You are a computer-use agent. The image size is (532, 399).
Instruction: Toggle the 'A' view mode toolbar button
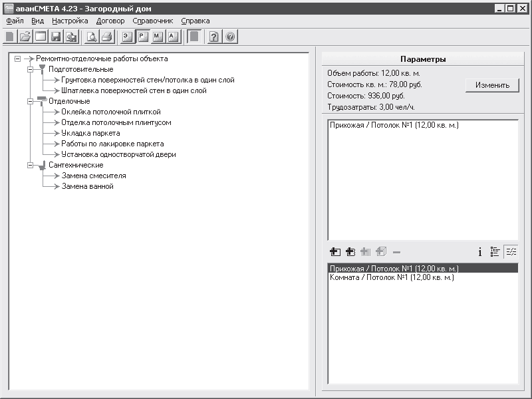[174, 37]
